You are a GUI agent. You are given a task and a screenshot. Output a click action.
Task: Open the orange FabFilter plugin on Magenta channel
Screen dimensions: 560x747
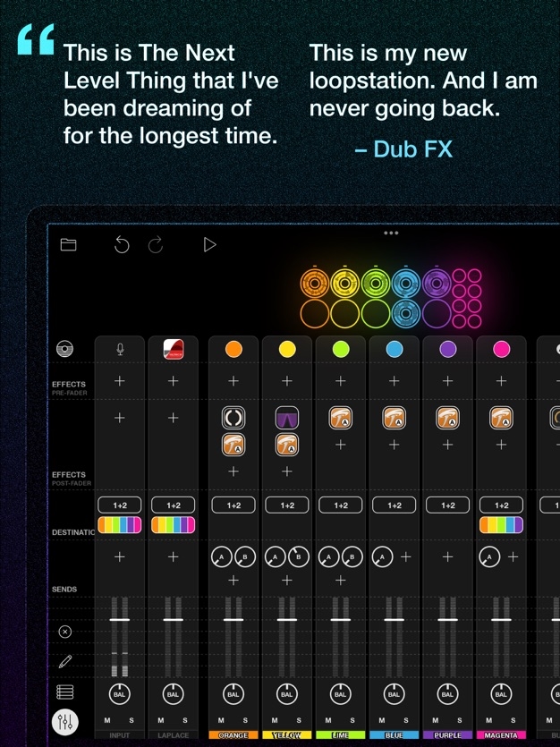pyautogui.click(x=502, y=418)
